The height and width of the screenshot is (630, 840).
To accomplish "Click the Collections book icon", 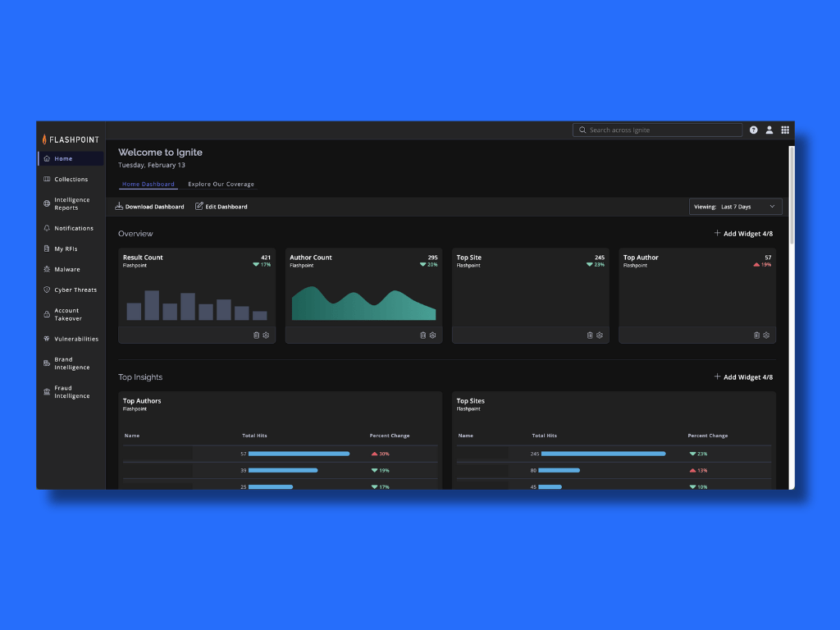I will pyautogui.click(x=47, y=179).
